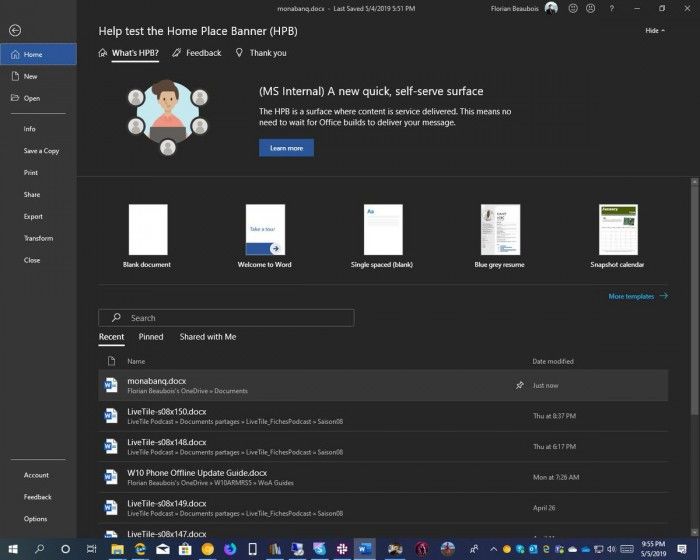This screenshot has width=700, height=560.
Task: Click the volume icon in system tray
Action: [x=611, y=549]
